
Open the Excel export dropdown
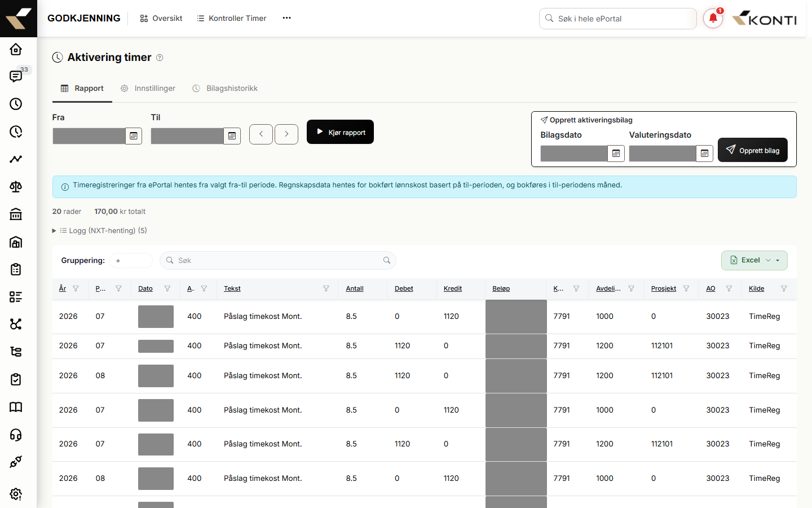[x=754, y=260]
